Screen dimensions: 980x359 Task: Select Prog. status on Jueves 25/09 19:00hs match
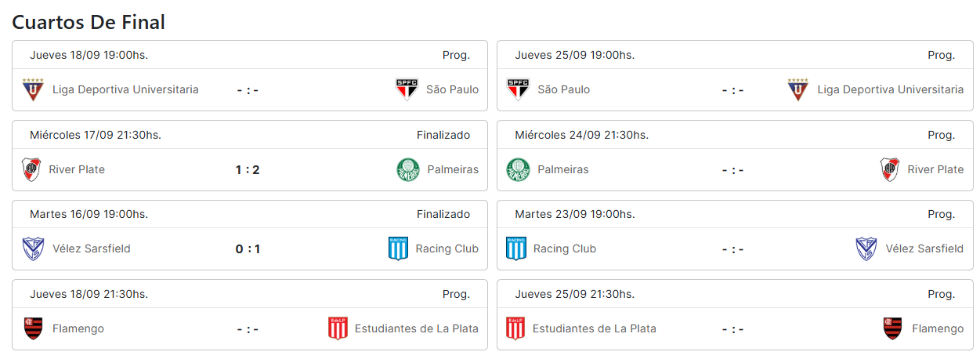point(942,55)
